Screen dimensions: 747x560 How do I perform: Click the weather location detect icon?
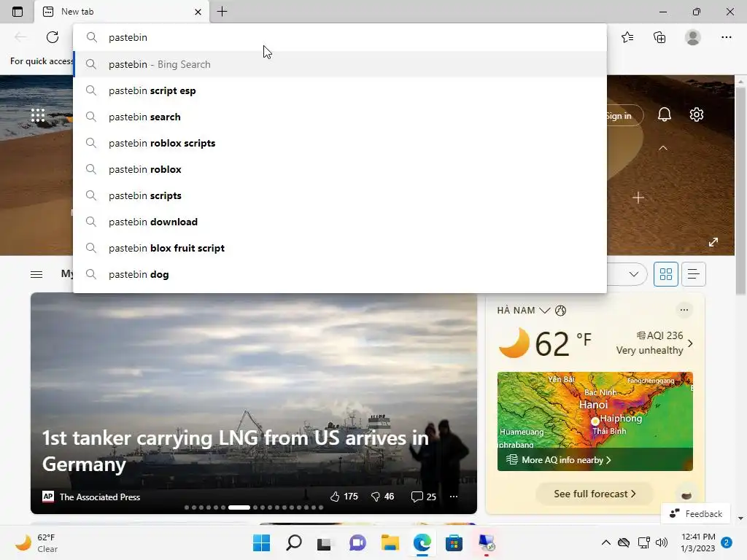coord(561,311)
